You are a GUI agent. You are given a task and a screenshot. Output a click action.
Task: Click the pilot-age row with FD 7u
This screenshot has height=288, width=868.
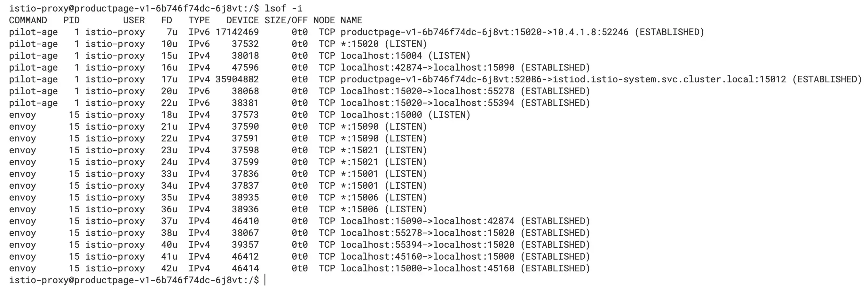point(357,32)
